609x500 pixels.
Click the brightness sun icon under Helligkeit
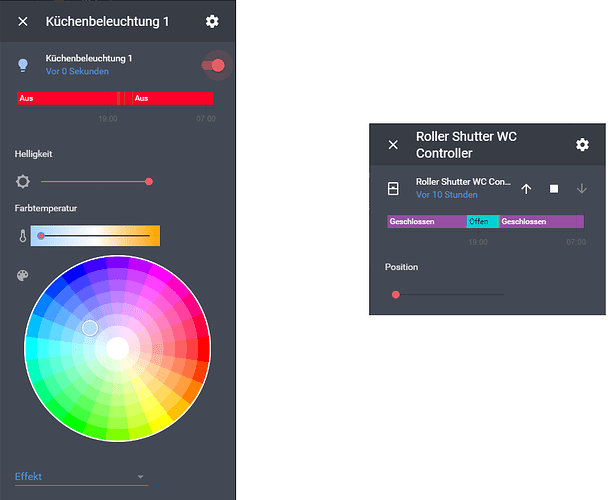point(23,181)
